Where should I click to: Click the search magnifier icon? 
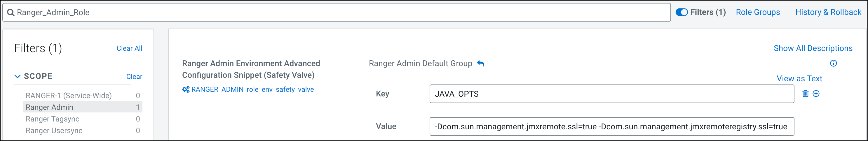[x=11, y=13]
